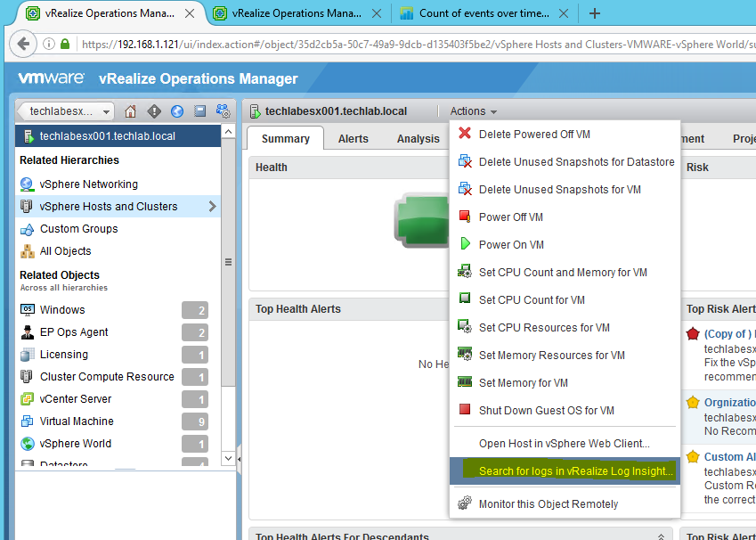Close the Count of events over time tab
The height and width of the screenshot is (540, 756).
(x=563, y=13)
